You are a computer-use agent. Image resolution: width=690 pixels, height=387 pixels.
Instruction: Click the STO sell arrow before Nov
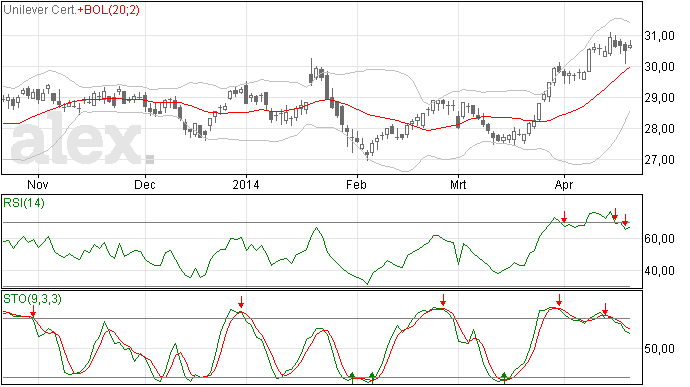[33, 311]
